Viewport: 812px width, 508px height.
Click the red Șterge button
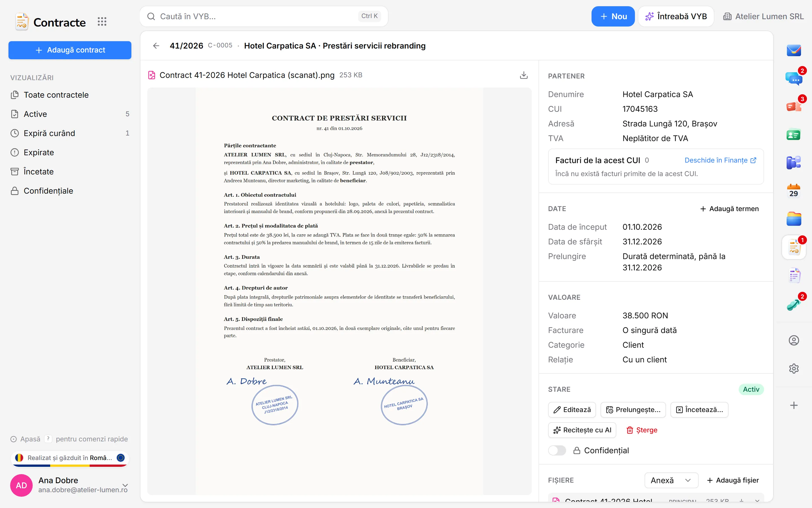[x=642, y=430]
